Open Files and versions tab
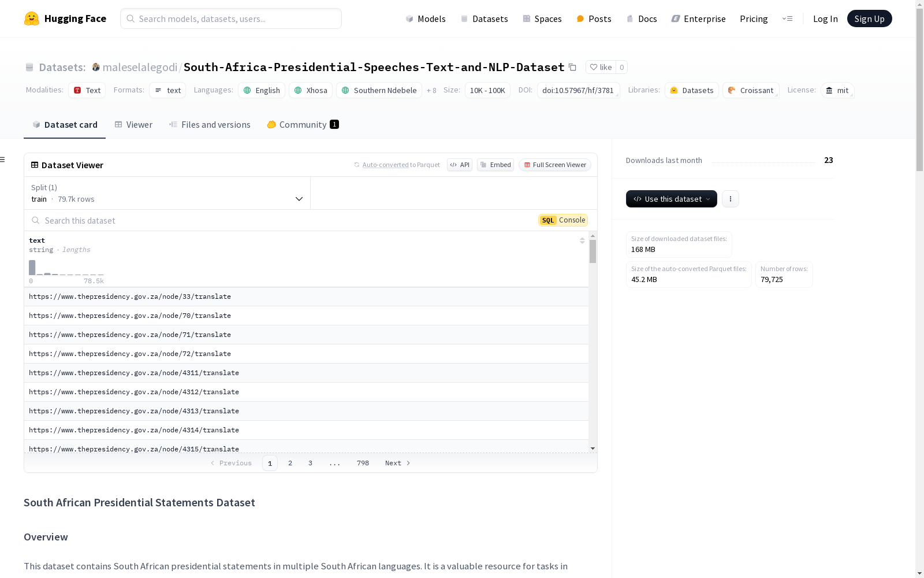The height and width of the screenshot is (578, 924). (x=210, y=124)
